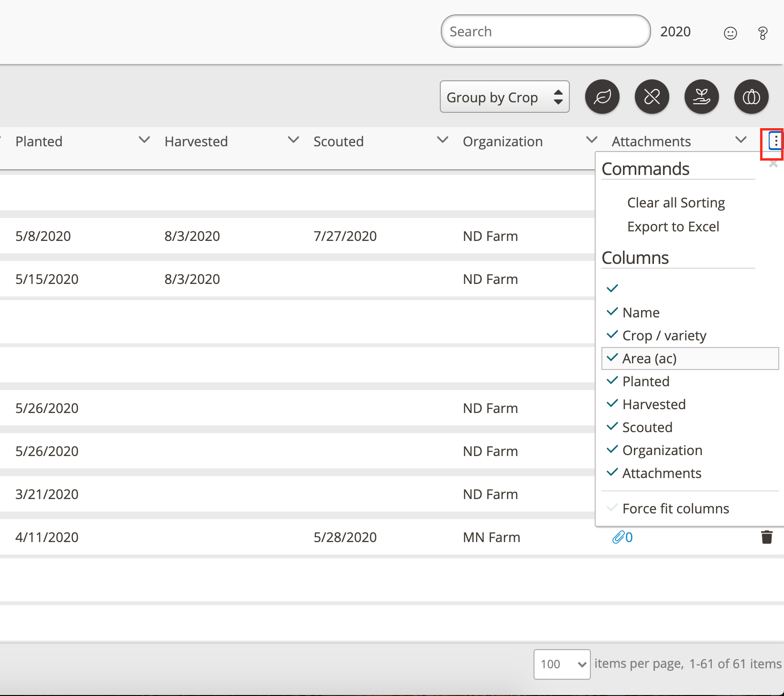The height and width of the screenshot is (696, 784).
Task: Toggle the Area (ac) column visibility
Action: click(690, 358)
